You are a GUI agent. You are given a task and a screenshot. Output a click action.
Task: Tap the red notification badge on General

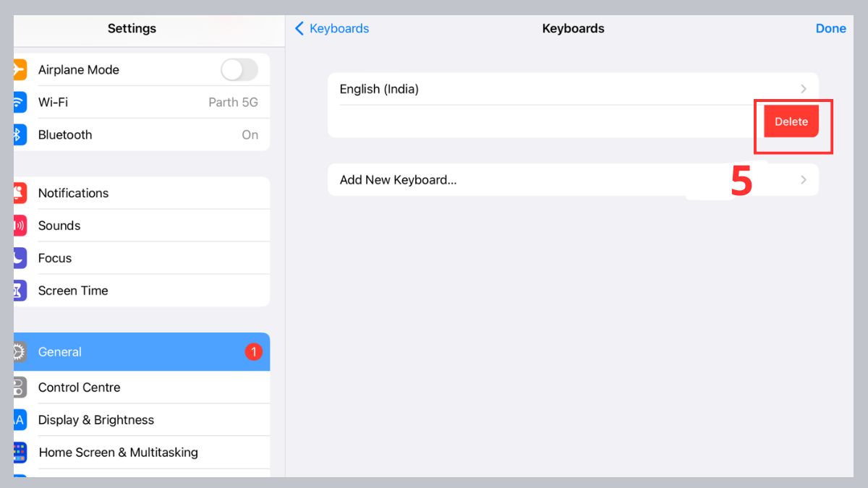[254, 351]
